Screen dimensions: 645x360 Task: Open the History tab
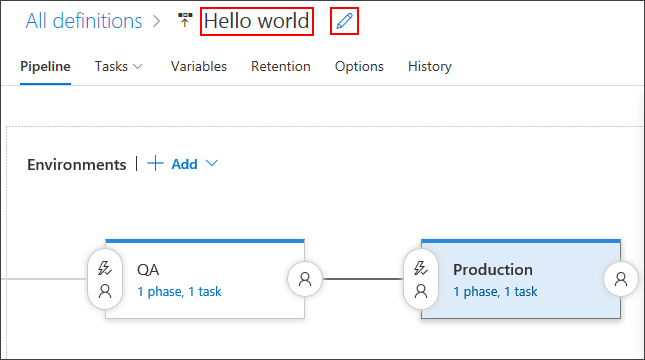pos(429,66)
